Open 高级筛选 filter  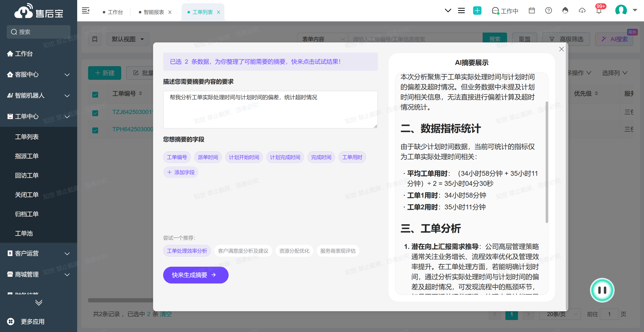[566, 39]
